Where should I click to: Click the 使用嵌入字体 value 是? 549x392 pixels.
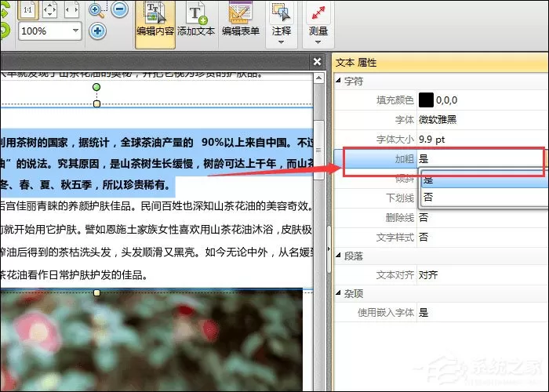pyautogui.click(x=424, y=313)
